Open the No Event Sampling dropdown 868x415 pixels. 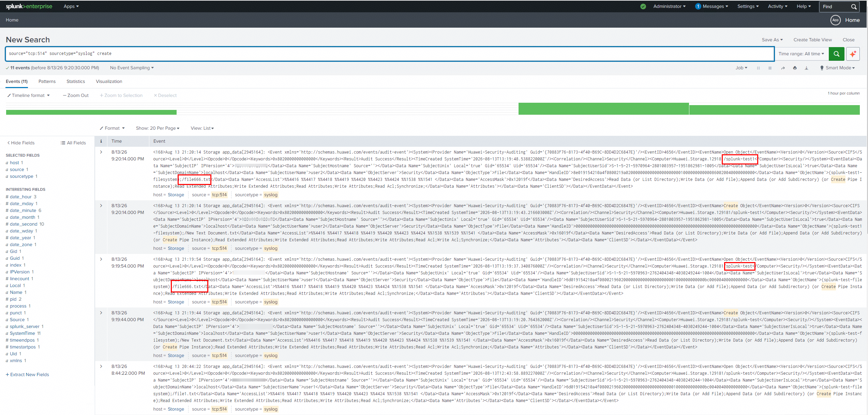[x=132, y=68]
